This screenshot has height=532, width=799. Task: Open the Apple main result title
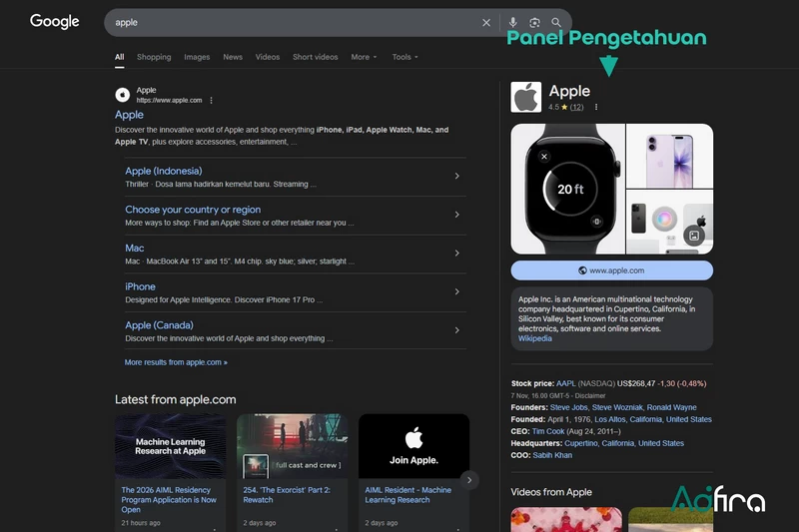coord(129,115)
